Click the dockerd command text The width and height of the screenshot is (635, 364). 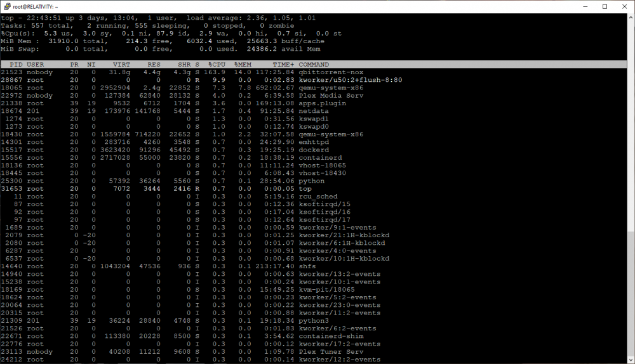coord(314,150)
